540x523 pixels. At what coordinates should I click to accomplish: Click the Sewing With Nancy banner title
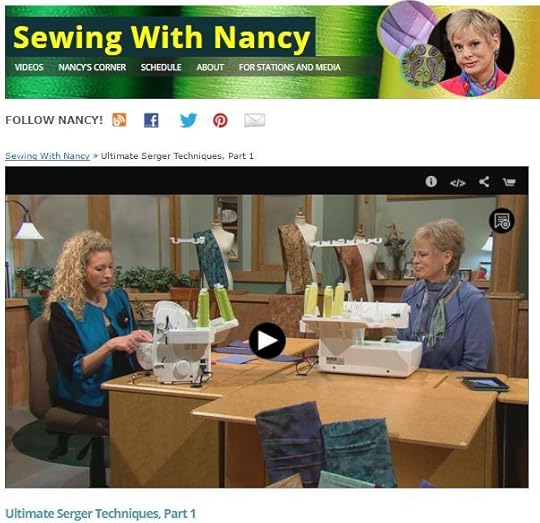[x=162, y=37]
